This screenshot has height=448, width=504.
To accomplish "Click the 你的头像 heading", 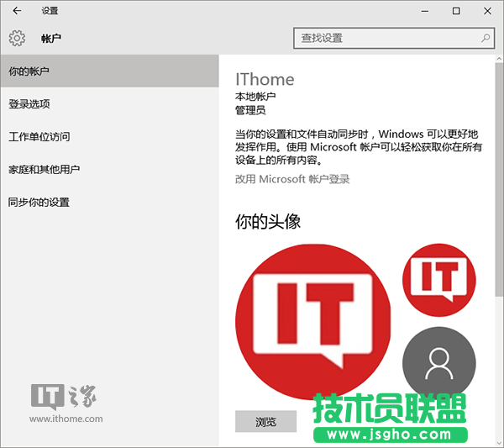I will 268,222.
